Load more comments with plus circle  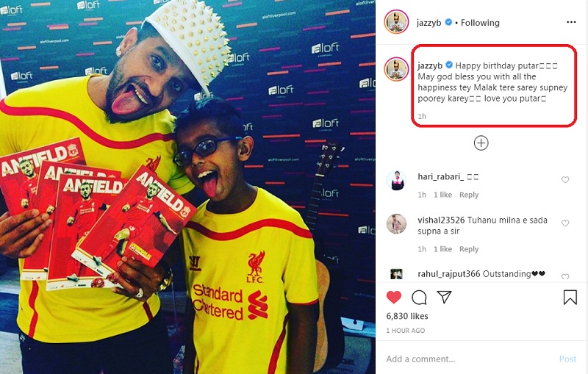point(481,143)
